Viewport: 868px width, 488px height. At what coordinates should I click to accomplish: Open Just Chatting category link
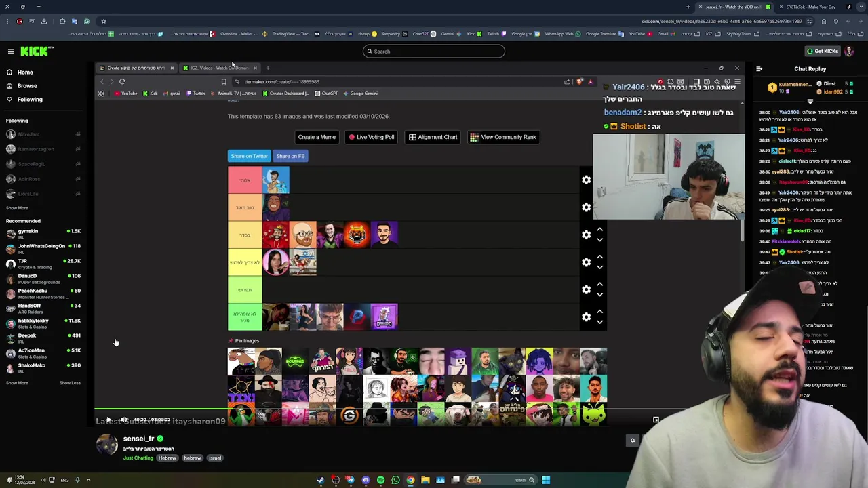(x=138, y=457)
